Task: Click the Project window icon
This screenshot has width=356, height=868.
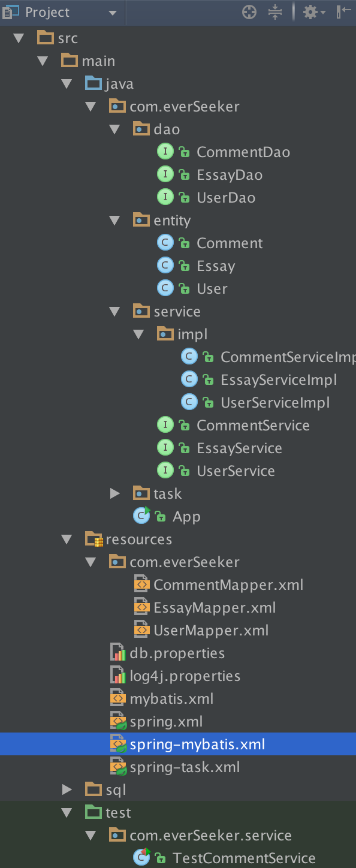Action: point(11,11)
